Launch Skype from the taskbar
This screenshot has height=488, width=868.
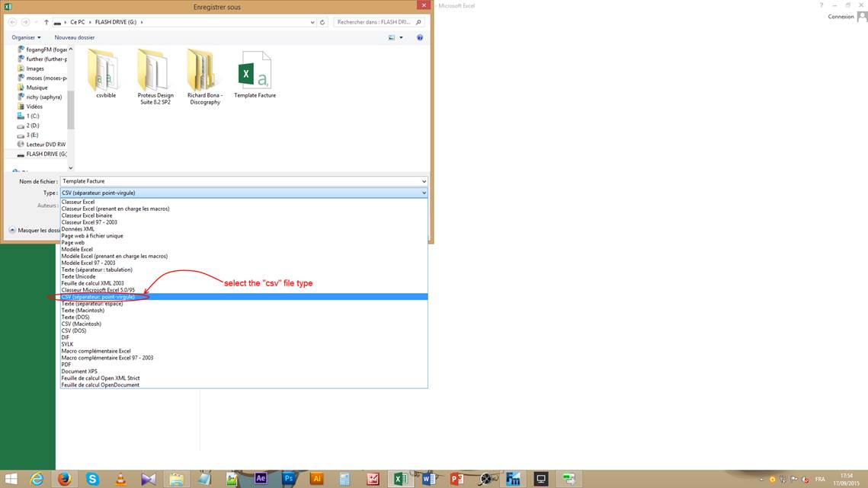(x=92, y=479)
